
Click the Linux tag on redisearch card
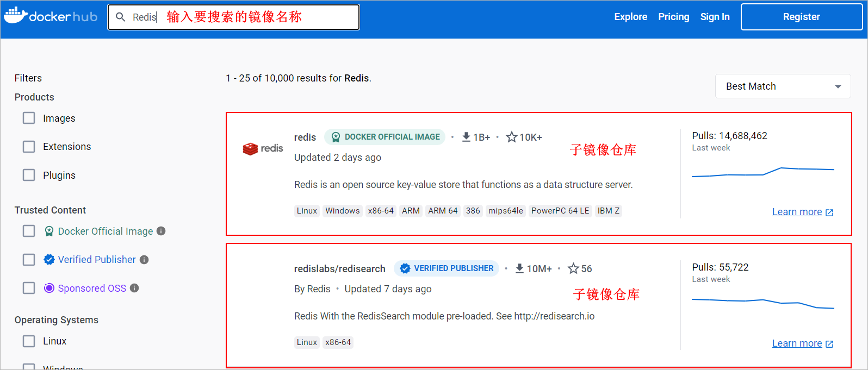point(307,342)
